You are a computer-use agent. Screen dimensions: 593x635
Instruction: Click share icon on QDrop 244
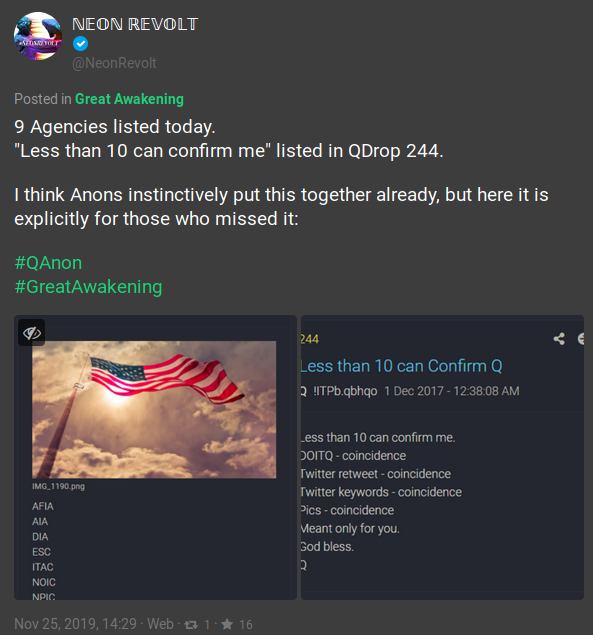pyautogui.click(x=559, y=339)
